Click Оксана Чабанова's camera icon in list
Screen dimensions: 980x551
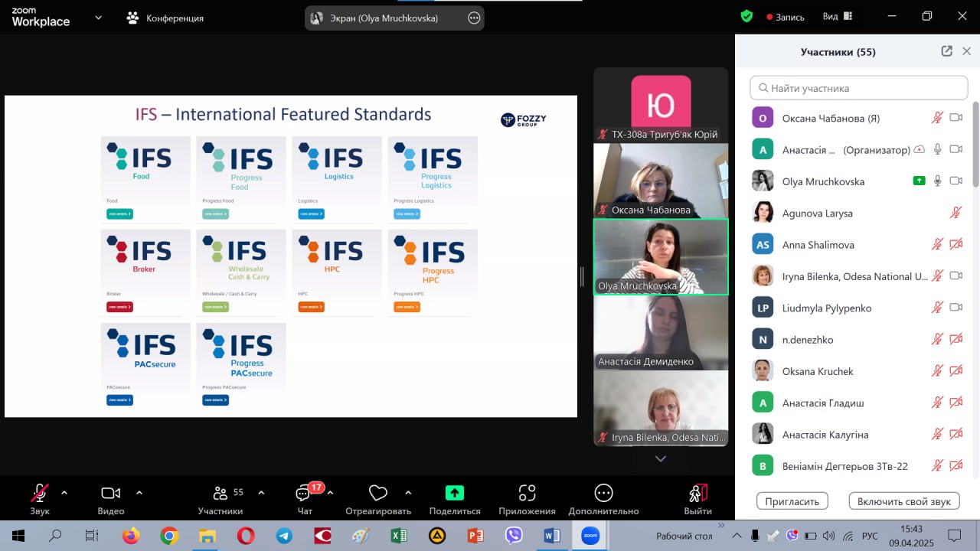click(955, 118)
